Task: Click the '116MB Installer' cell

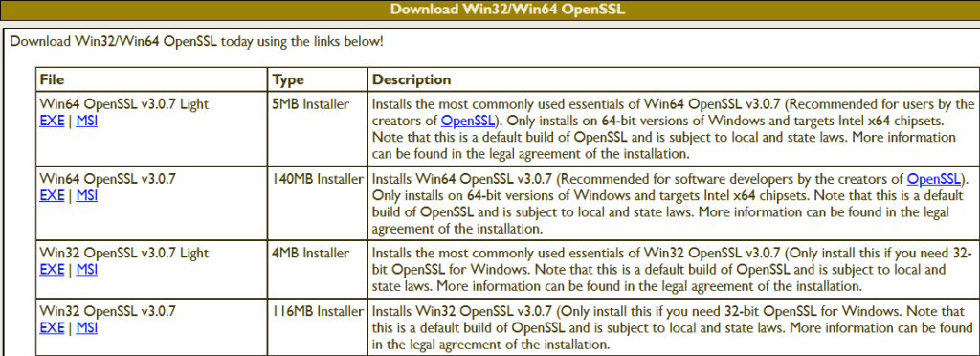Action: [318, 327]
